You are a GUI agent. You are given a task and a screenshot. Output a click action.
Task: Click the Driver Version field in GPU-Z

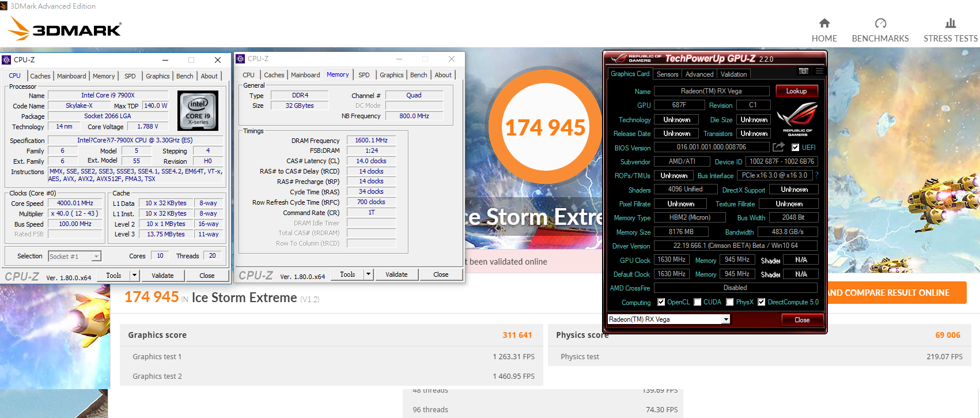[736, 246]
